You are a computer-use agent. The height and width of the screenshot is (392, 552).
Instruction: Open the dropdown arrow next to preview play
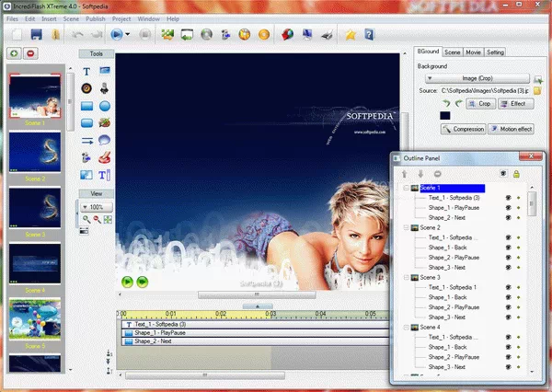(128, 35)
